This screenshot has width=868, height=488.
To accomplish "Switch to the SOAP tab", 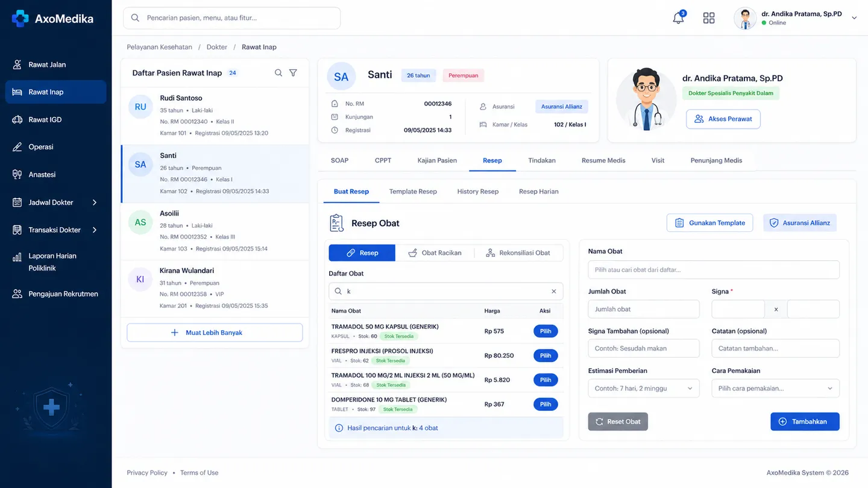I will 339,160.
